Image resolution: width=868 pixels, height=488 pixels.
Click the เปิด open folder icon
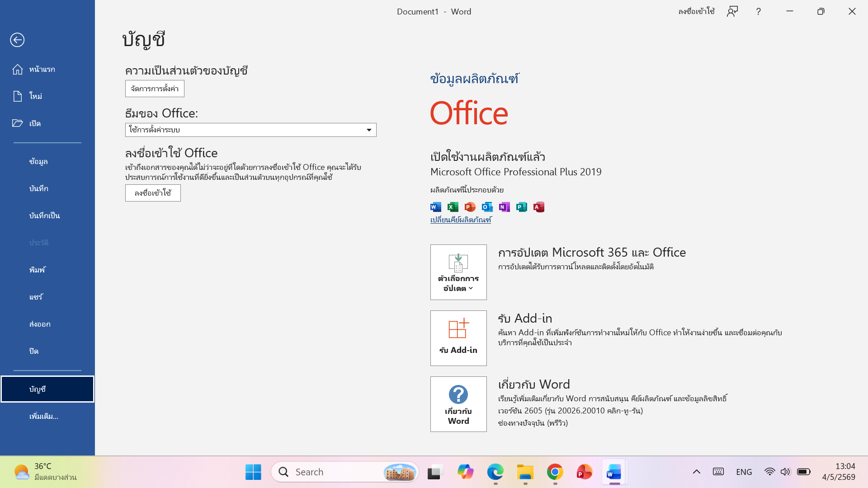point(17,123)
